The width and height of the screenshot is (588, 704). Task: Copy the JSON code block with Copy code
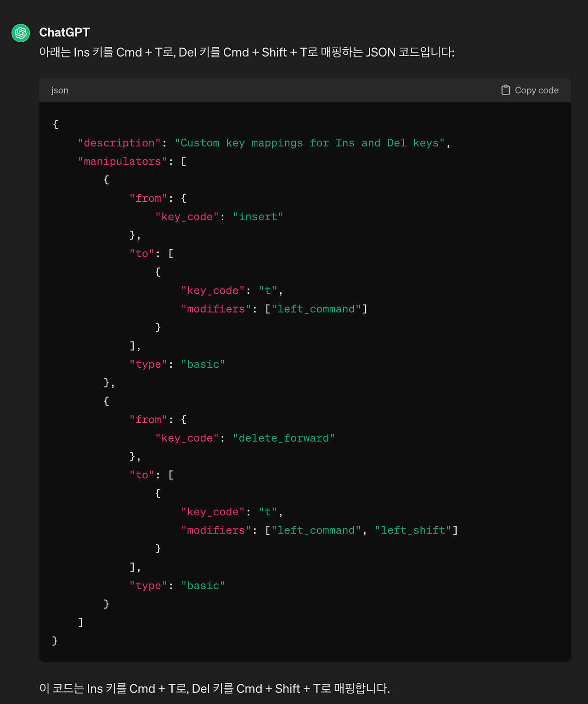coord(530,90)
